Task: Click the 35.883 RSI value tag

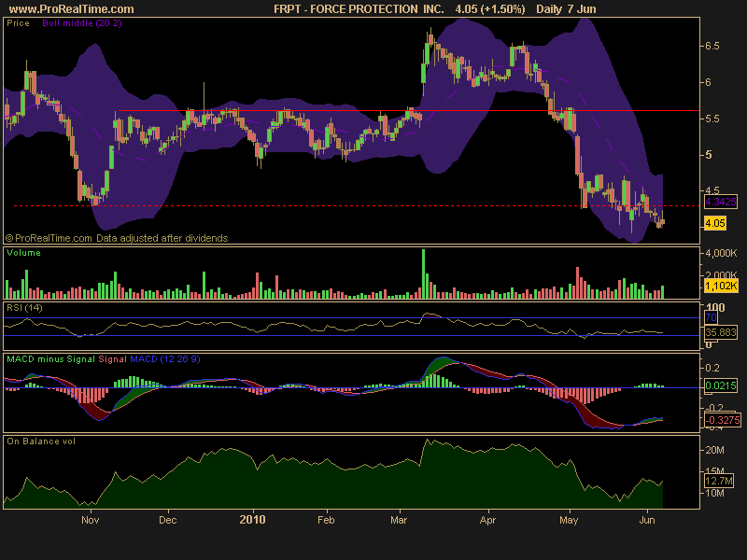Action: tap(720, 332)
